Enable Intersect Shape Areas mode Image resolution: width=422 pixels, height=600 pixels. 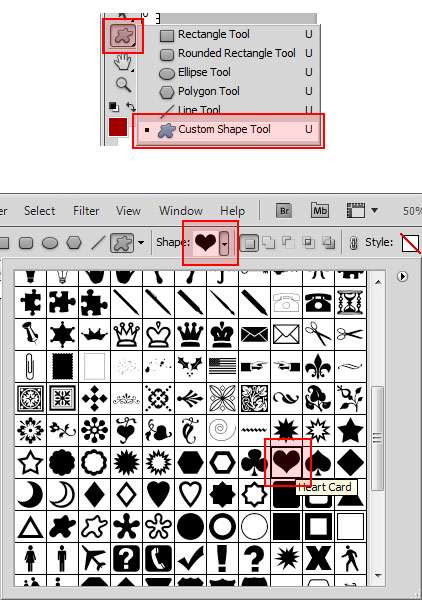308,243
